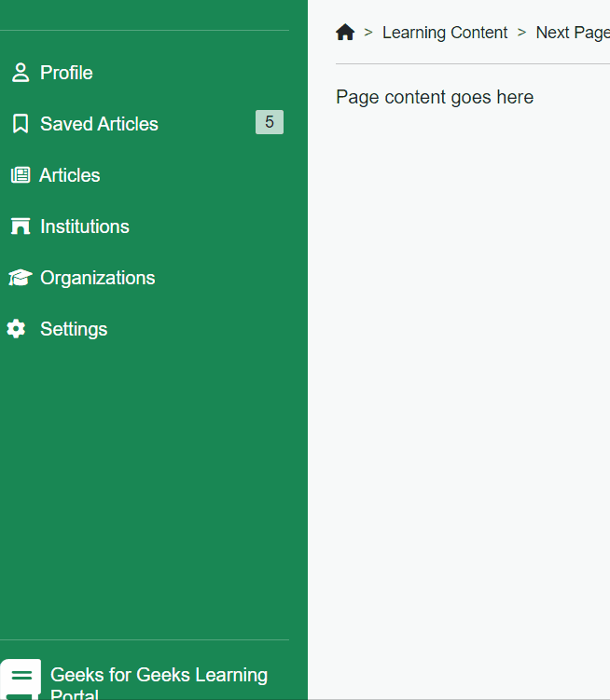Click the Settings gear icon
Screen dimensions: 610x700
(x=16, y=329)
